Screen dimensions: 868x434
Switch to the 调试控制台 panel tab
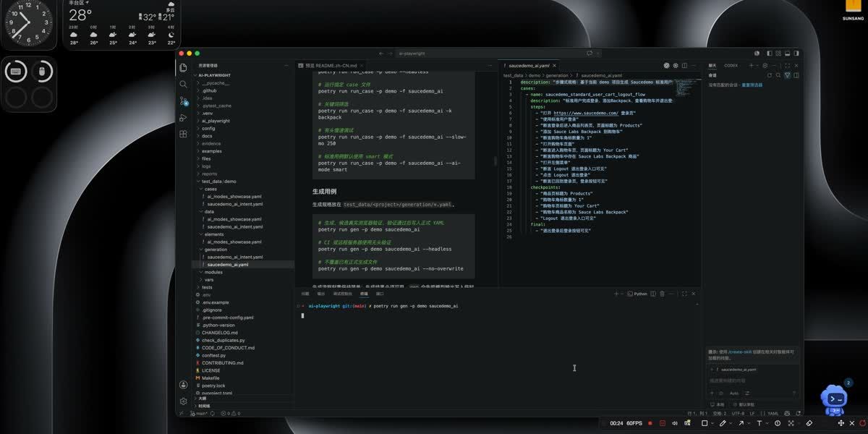[x=343, y=294]
